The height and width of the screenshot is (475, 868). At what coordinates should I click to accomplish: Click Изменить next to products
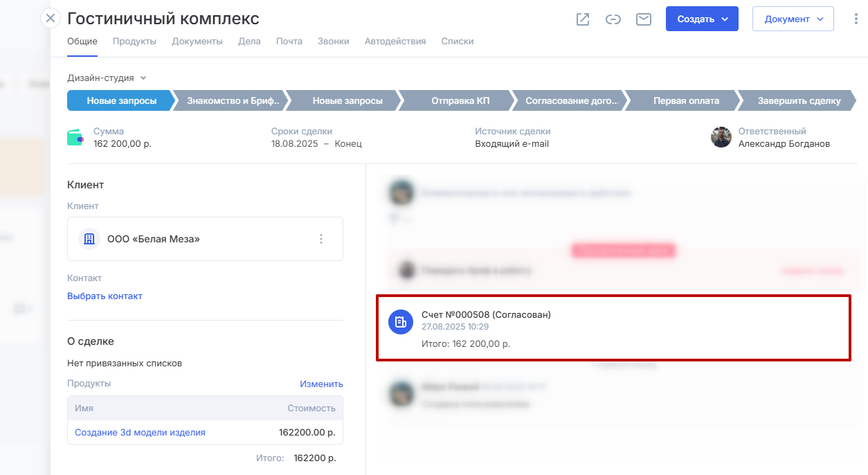(x=321, y=384)
